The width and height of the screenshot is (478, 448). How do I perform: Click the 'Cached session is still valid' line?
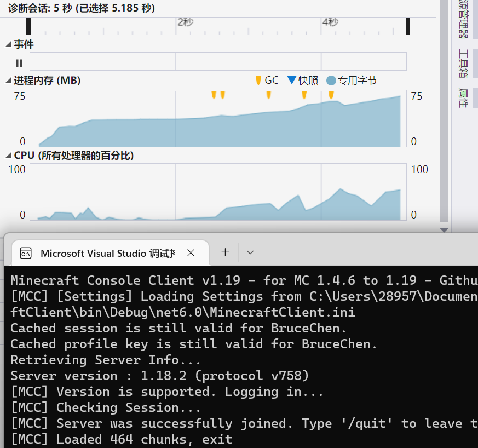[x=178, y=329]
